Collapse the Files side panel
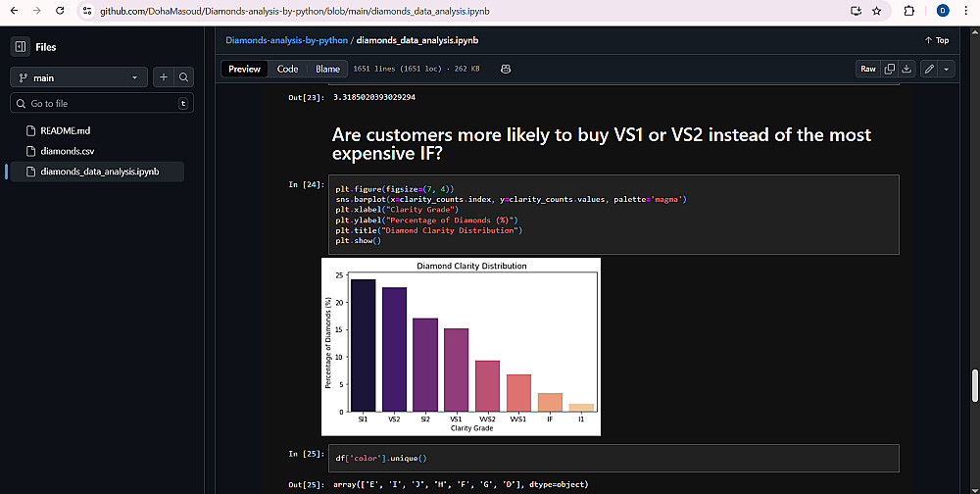 click(20, 46)
